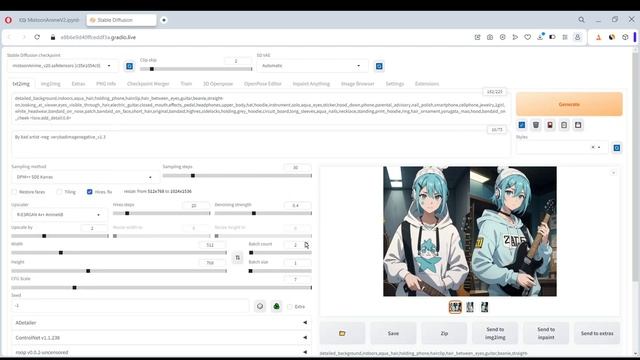640x360 pixels.
Task: Open the Checkpoint Merger tab
Action: tap(148, 84)
